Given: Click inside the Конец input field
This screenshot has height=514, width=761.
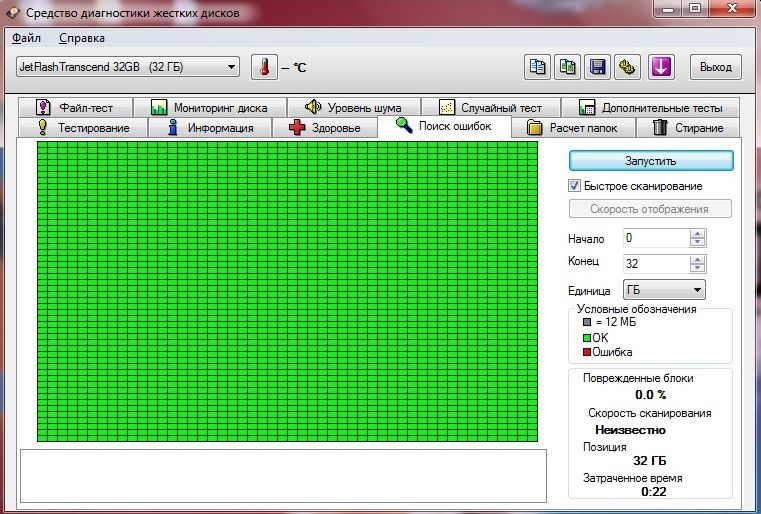Looking at the screenshot, I should point(653,264).
